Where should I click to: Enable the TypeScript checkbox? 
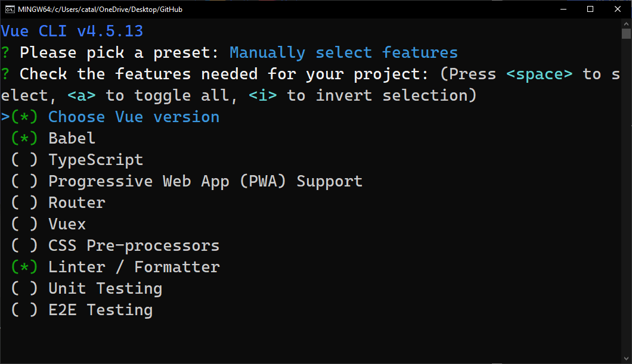pos(24,160)
